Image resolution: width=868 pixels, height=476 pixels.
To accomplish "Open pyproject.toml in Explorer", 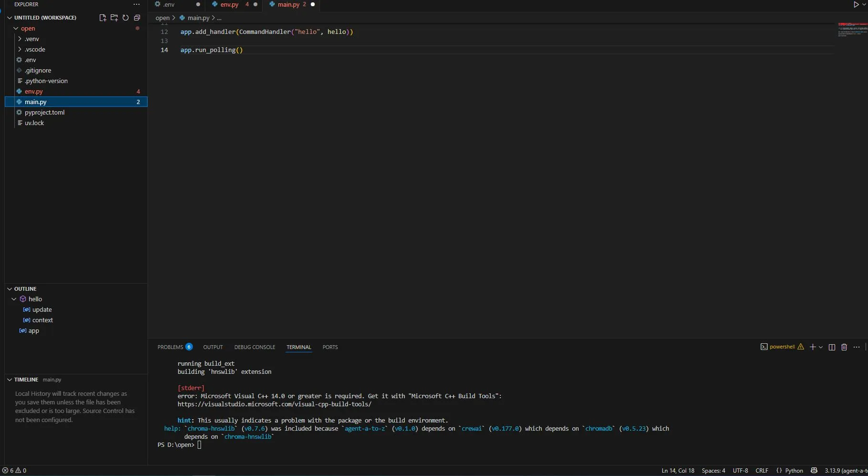I will (x=76, y=113).
